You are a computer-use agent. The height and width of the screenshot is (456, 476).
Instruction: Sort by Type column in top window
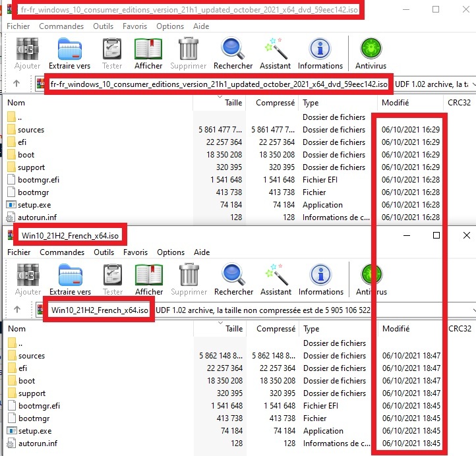(338, 103)
